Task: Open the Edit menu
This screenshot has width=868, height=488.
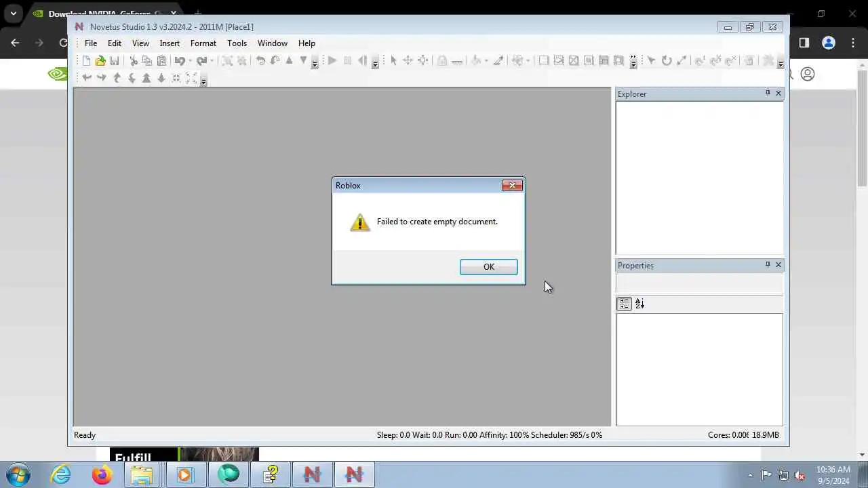Action: (x=115, y=43)
